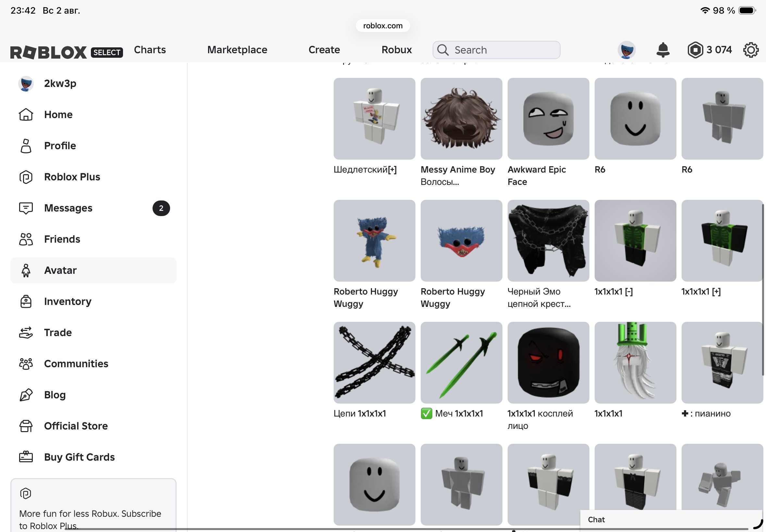Open the Chat panel bar
Screen dimensions: 766x532
point(671,519)
